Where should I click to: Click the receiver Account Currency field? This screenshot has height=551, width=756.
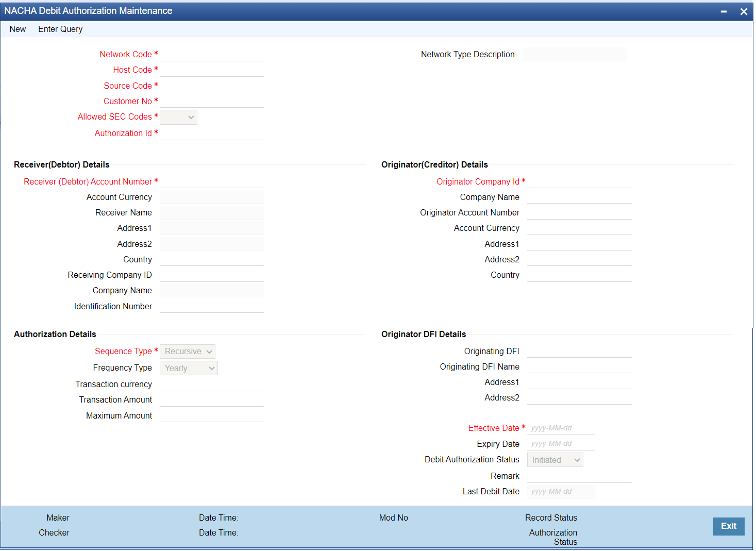[212, 197]
